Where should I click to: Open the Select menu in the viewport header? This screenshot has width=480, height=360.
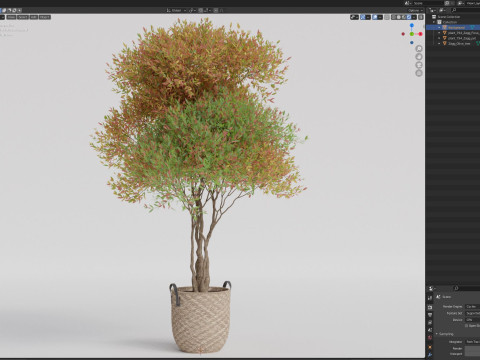click(23, 17)
